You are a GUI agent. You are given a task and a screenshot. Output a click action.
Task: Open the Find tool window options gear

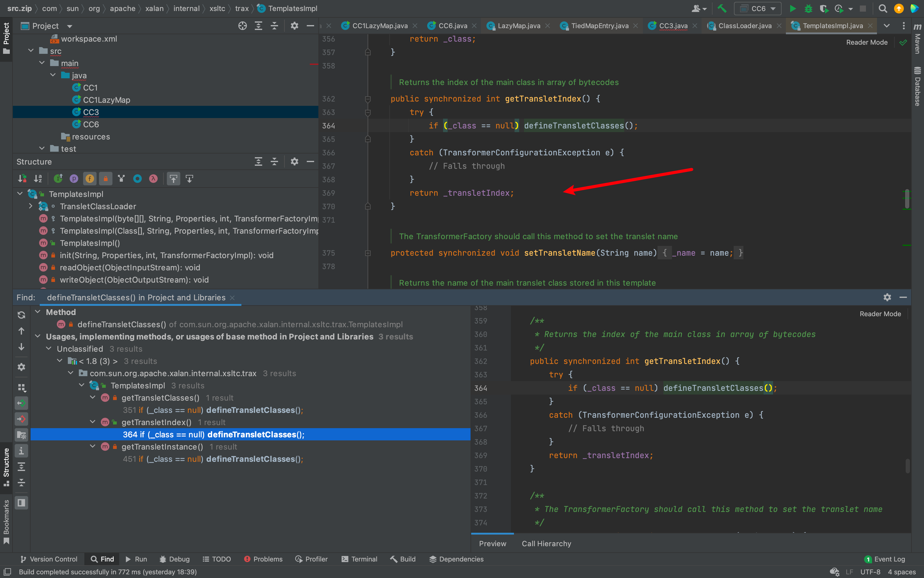[887, 297]
